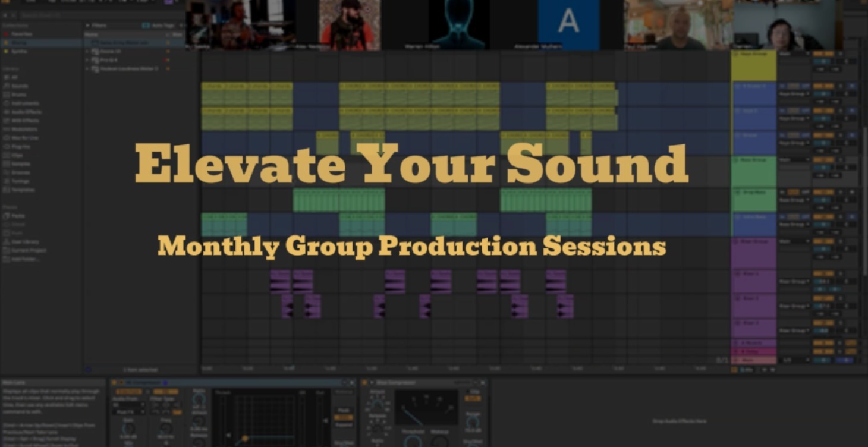This screenshot has height=447, width=868.
Task: Show All library content
Action: (14, 77)
